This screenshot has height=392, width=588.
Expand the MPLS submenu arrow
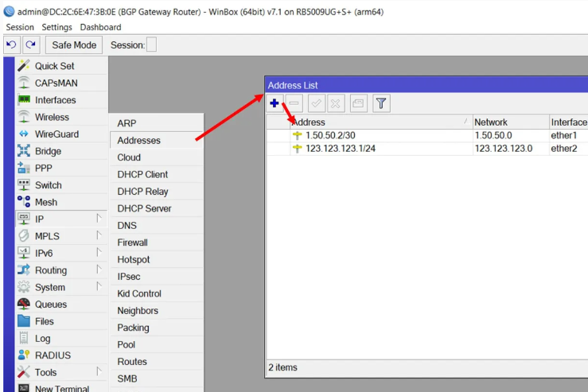click(99, 235)
